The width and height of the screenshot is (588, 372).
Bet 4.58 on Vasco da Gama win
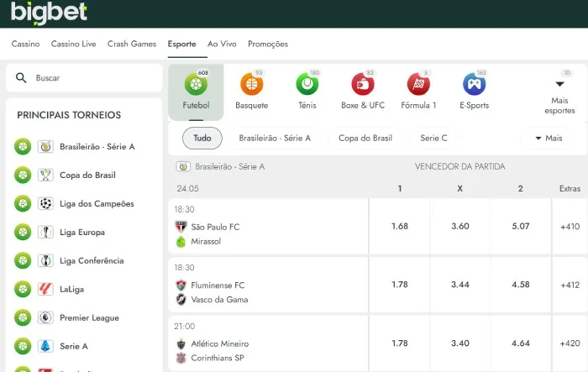pos(521,285)
